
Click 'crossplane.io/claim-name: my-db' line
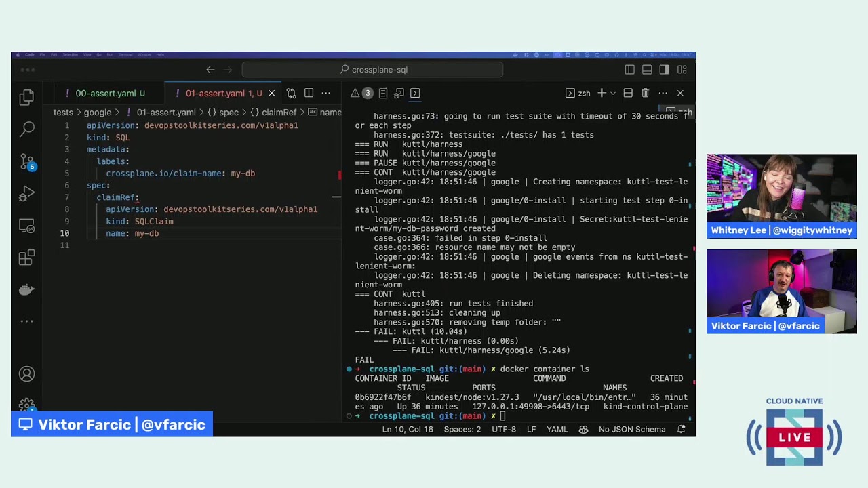click(x=180, y=174)
